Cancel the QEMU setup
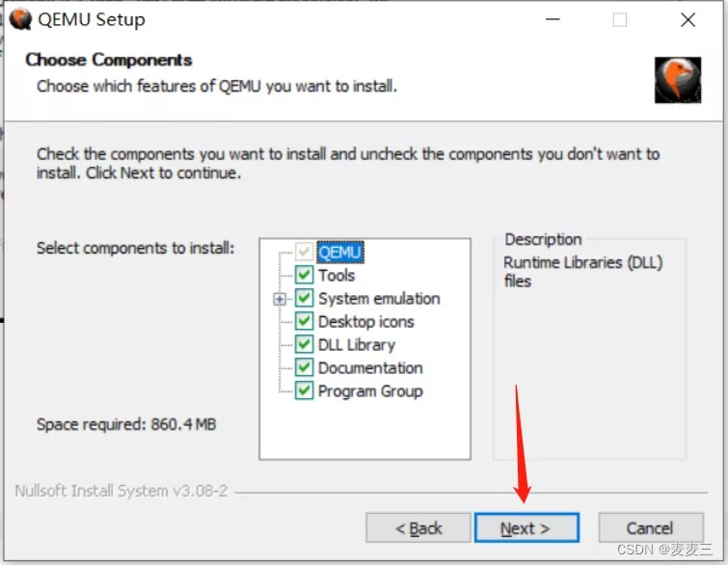The width and height of the screenshot is (728, 565). click(650, 528)
